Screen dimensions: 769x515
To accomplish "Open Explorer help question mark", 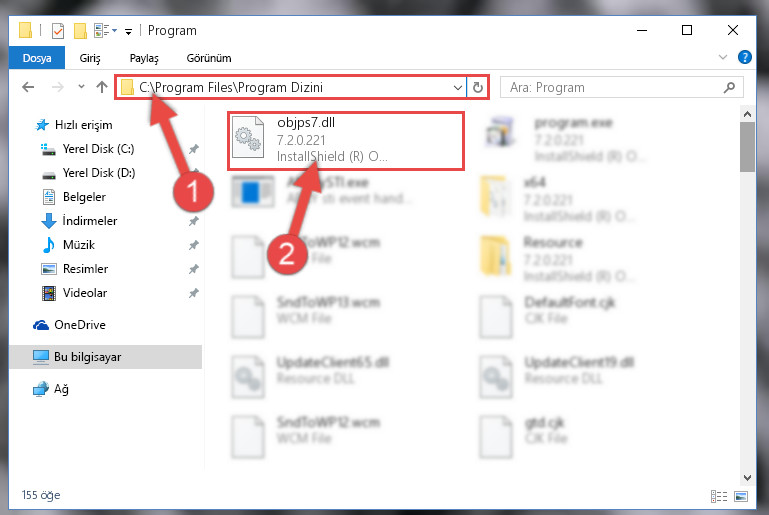I will tap(744, 57).
